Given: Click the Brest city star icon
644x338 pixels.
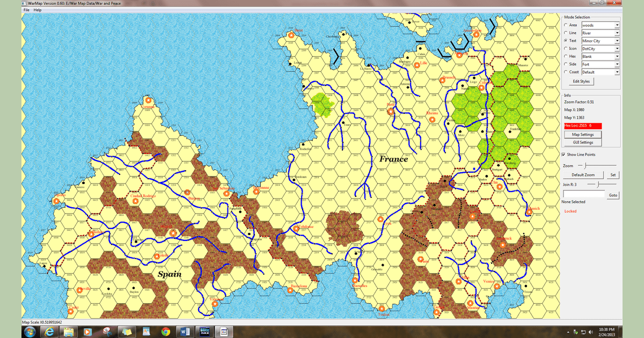Looking at the screenshot, I should 291,35.
